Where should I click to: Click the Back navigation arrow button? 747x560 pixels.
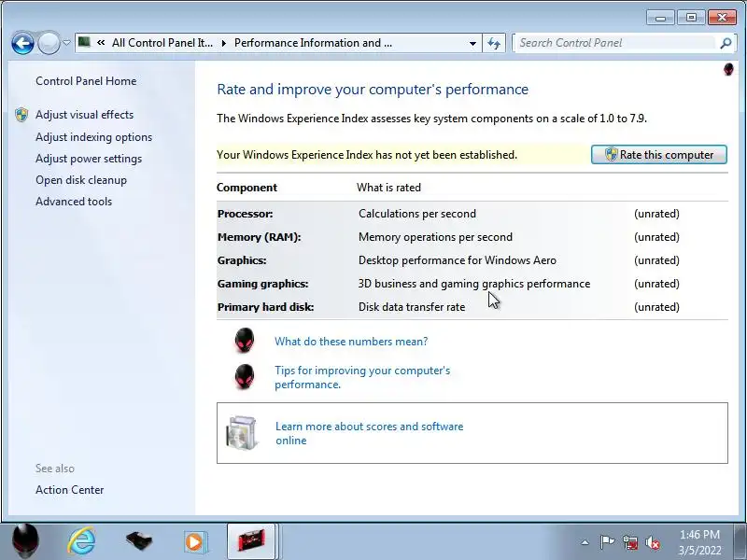pos(22,44)
